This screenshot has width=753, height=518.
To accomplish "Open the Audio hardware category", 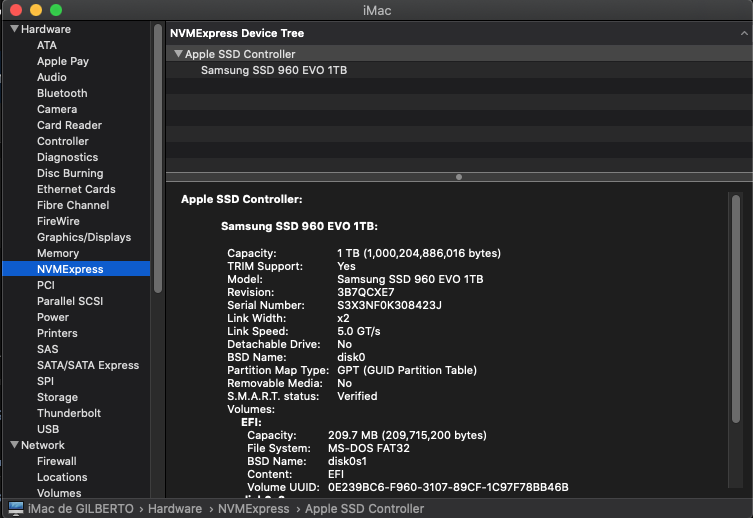I will [51, 77].
